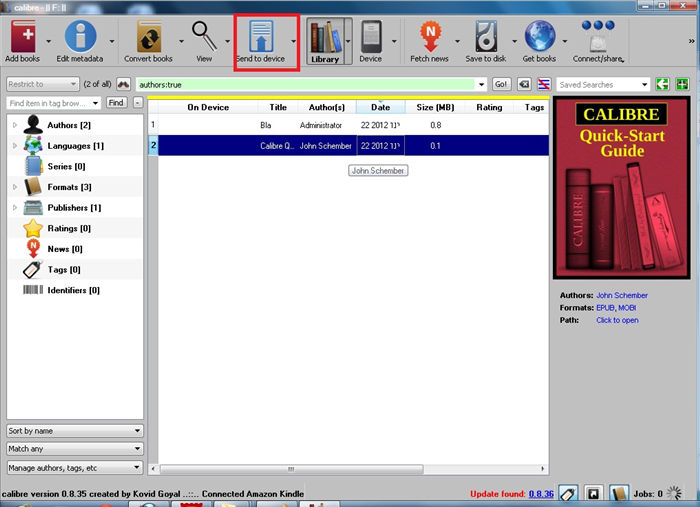Sort by Date column header

[x=380, y=107]
